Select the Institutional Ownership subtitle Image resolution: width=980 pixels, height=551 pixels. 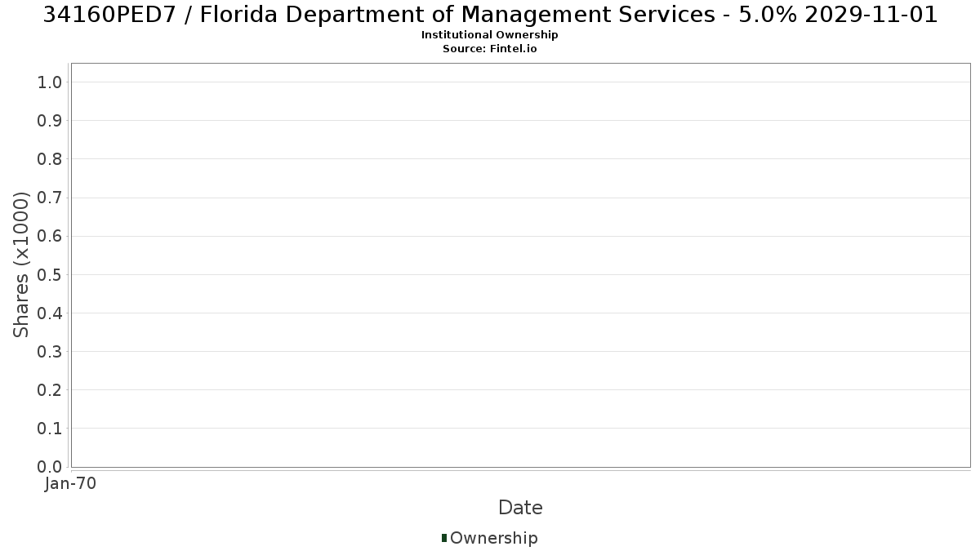490,35
